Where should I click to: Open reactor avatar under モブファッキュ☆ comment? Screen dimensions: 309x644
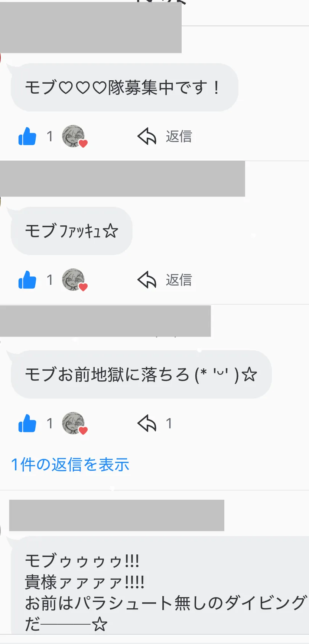click(74, 280)
